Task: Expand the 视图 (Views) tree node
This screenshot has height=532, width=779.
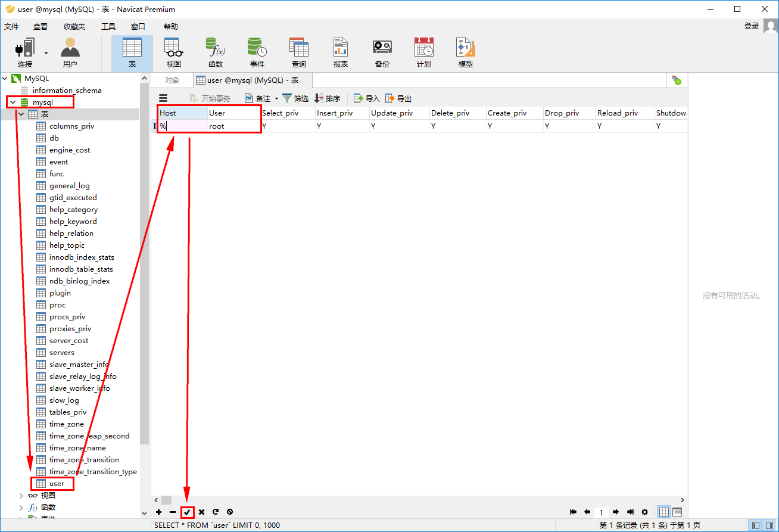Action: (x=21, y=495)
